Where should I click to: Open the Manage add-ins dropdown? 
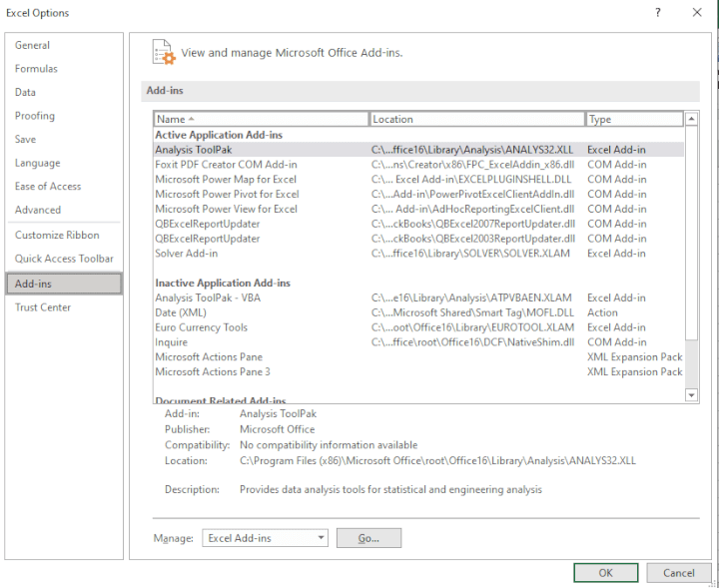[x=265, y=538]
